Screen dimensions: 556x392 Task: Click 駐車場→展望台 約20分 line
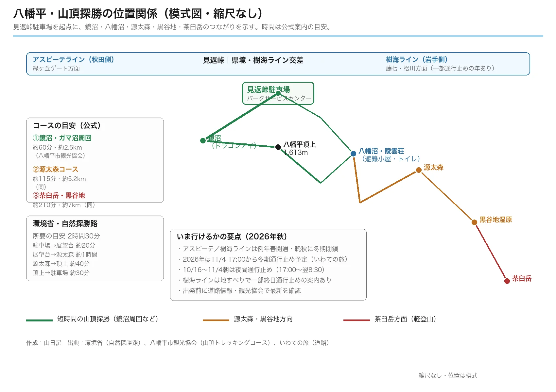64,245
